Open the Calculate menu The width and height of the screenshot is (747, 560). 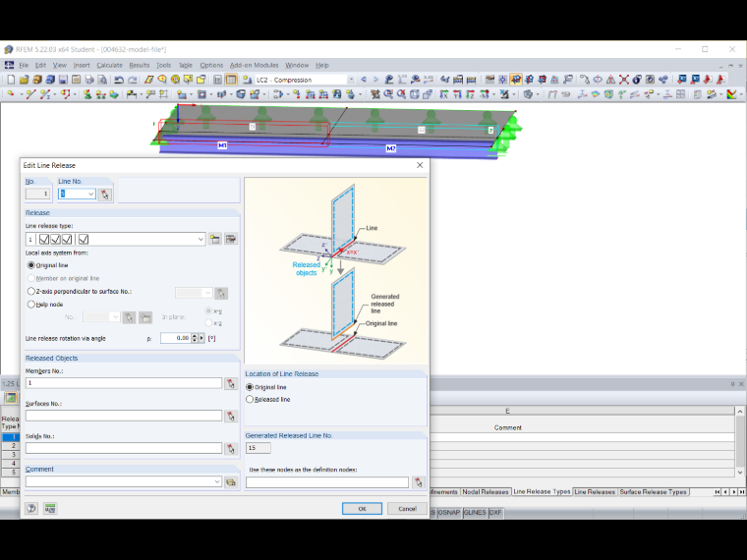pos(109,65)
